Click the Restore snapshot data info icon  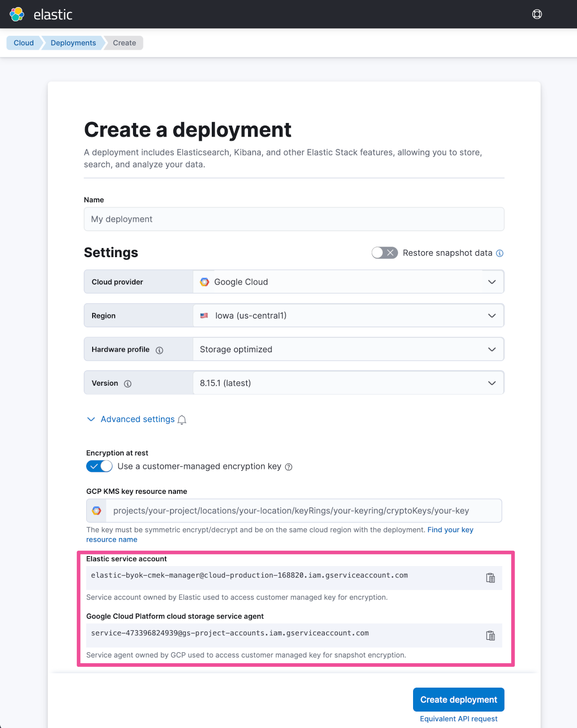[500, 253]
